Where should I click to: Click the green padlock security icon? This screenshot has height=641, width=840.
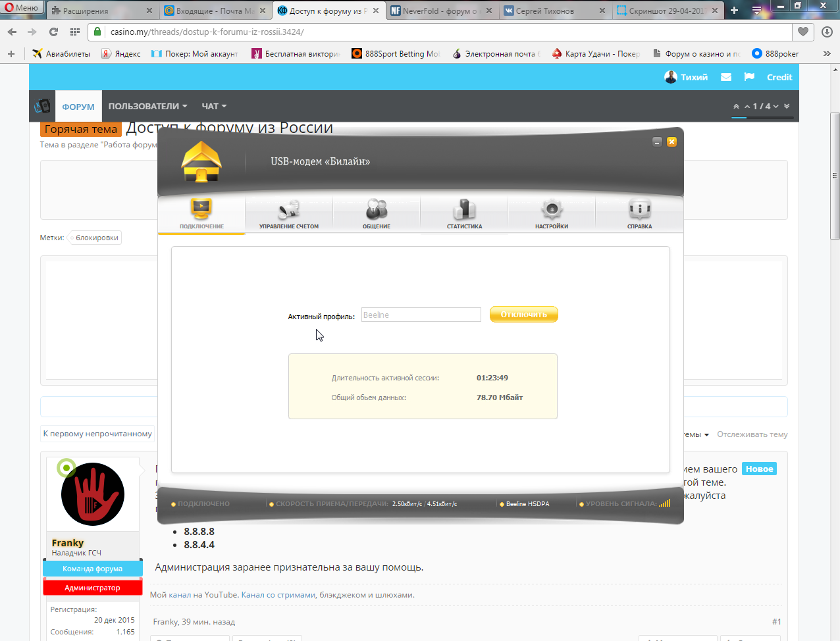coord(97,32)
